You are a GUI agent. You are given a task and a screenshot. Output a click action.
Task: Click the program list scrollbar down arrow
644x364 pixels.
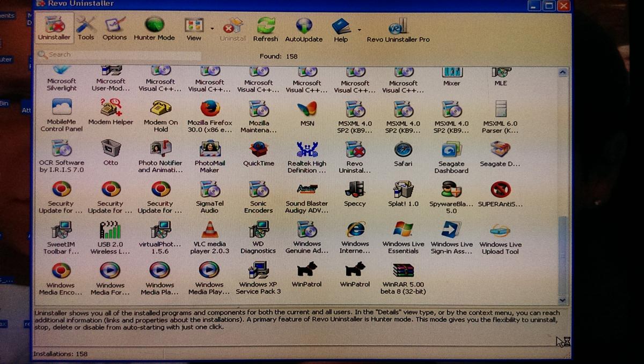point(562,300)
